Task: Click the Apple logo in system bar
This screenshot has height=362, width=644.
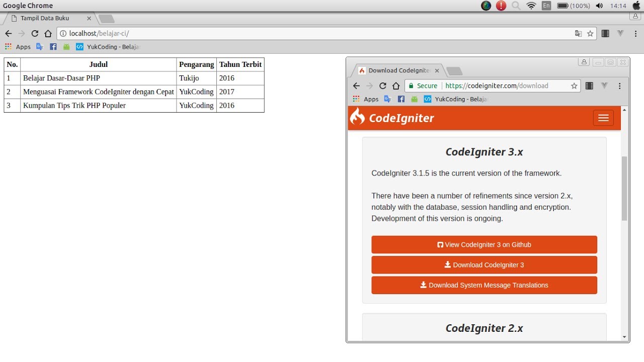Action: tap(636, 6)
